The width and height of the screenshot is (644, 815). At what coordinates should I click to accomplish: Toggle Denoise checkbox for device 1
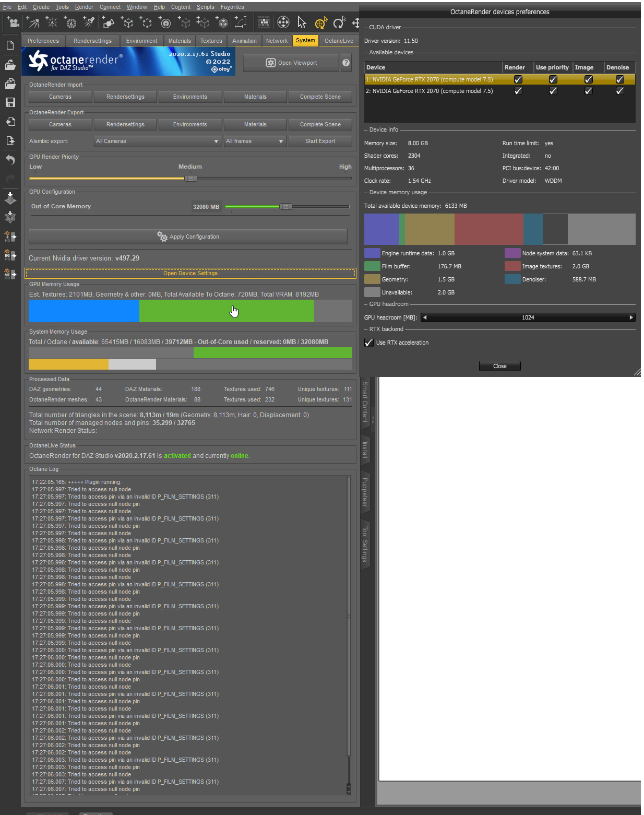point(620,79)
